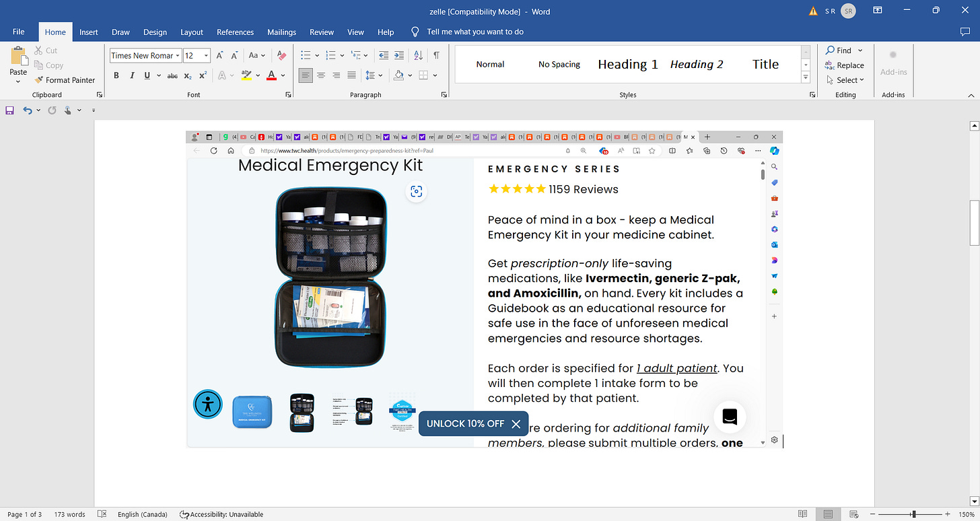Screen dimensions: 980x521
Task: Open the font size dropdown
Action: [206, 56]
